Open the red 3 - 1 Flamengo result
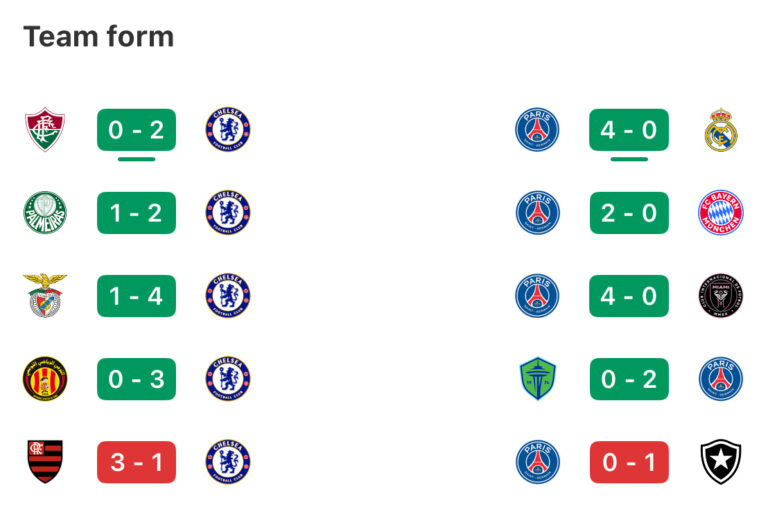This screenshot has width=768, height=518. pos(136,462)
